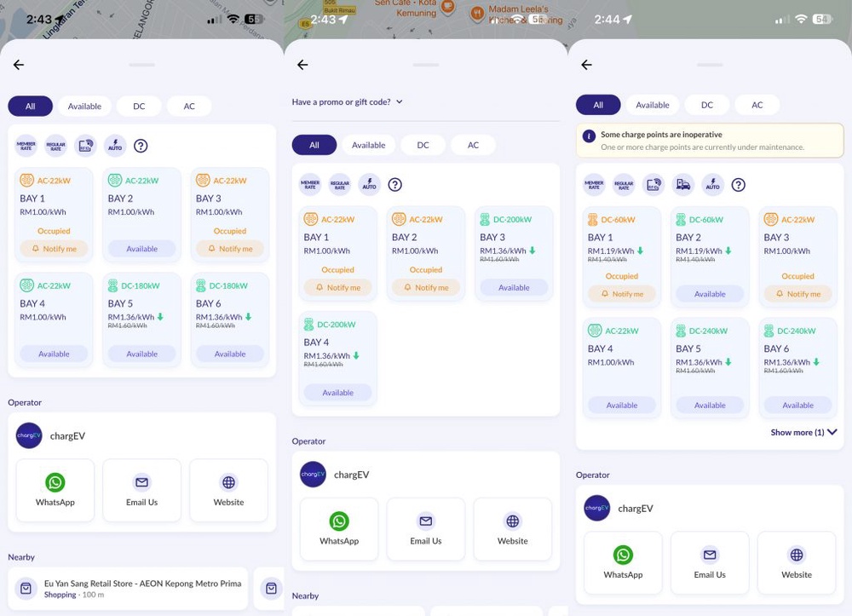
Task: Tap the Auto charge icon on middle screen
Action: [x=369, y=185]
